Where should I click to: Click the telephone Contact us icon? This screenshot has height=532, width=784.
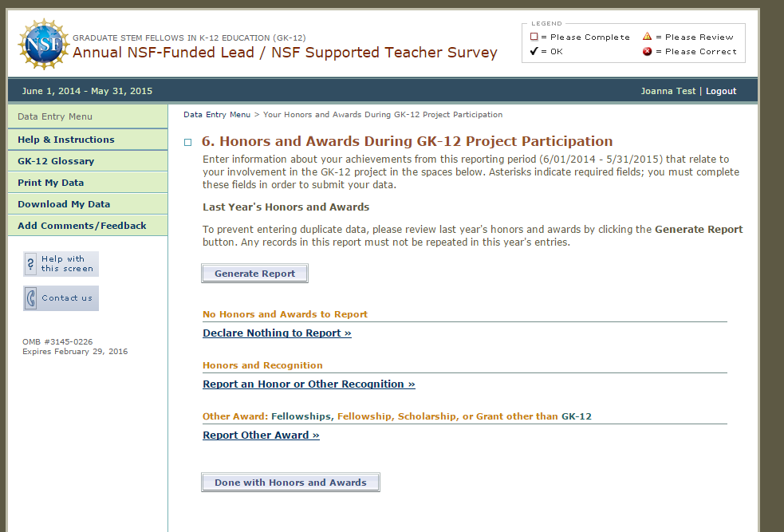pyautogui.click(x=31, y=298)
